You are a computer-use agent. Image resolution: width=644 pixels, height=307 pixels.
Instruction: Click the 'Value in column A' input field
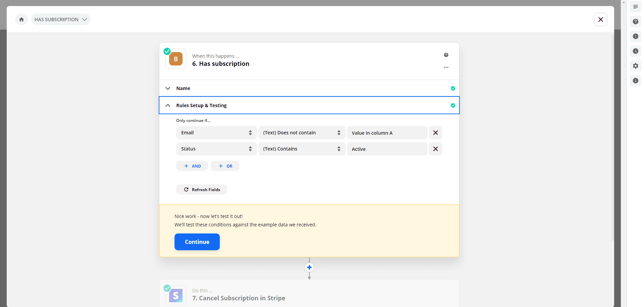click(387, 133)
